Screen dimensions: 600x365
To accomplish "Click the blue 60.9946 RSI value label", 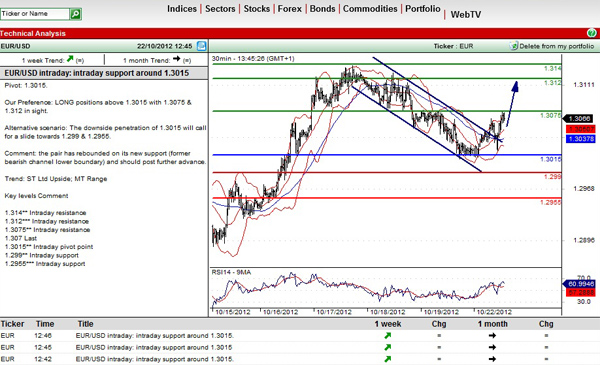I will click(580, 284).
